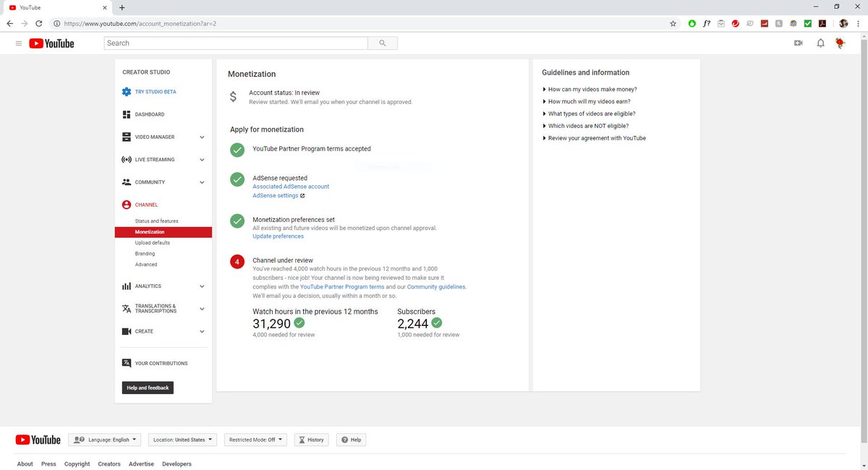Click the YouTube logo in the header
This screenshot has width=868, height=470.
click(x=51, y=43)
